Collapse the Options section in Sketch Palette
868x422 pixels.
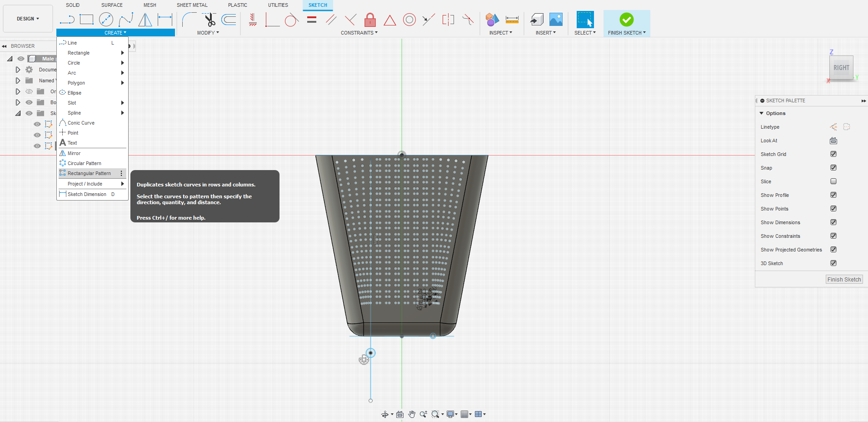pyautogui.click(x=762, y=113)
